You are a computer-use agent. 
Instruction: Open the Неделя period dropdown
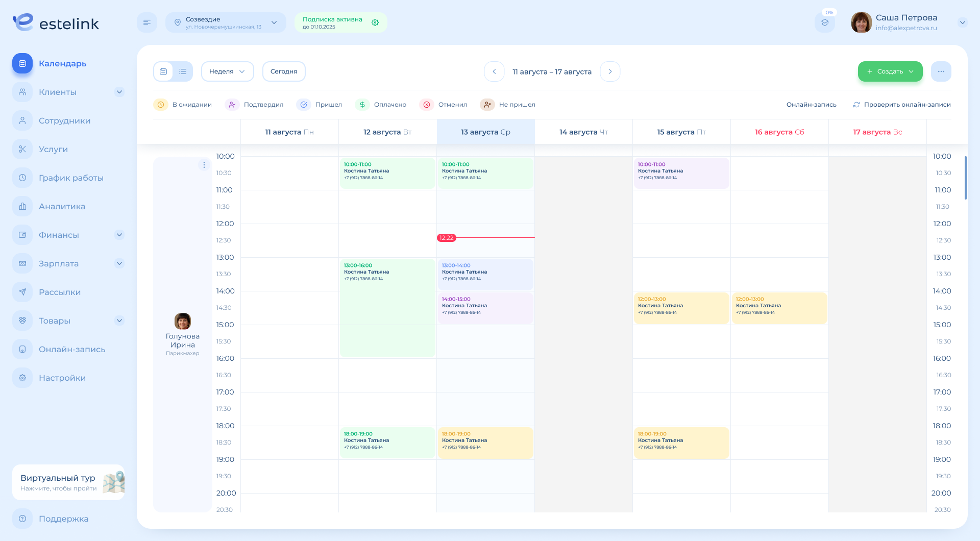click(227, 71)
